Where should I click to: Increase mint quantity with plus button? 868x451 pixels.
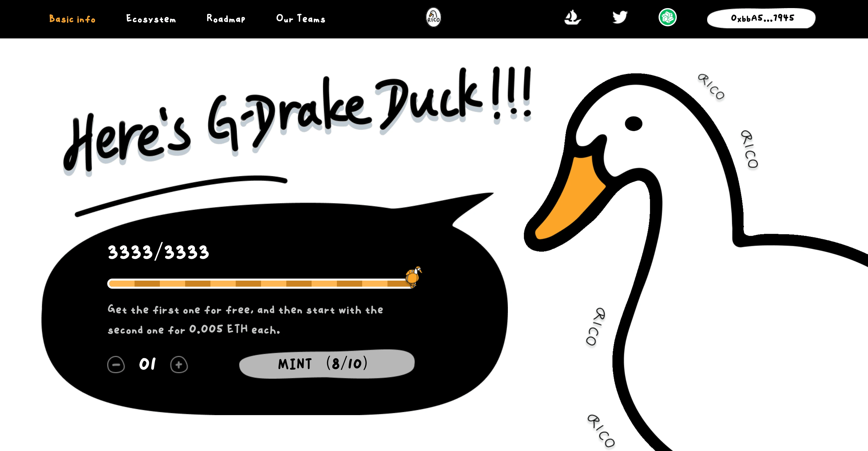point(179,365)
